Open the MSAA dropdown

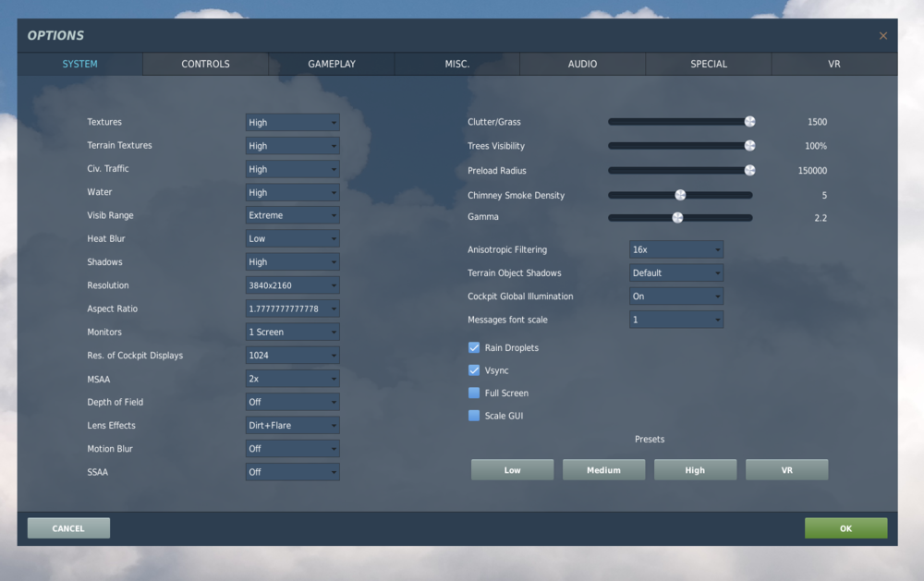(292, 379)
